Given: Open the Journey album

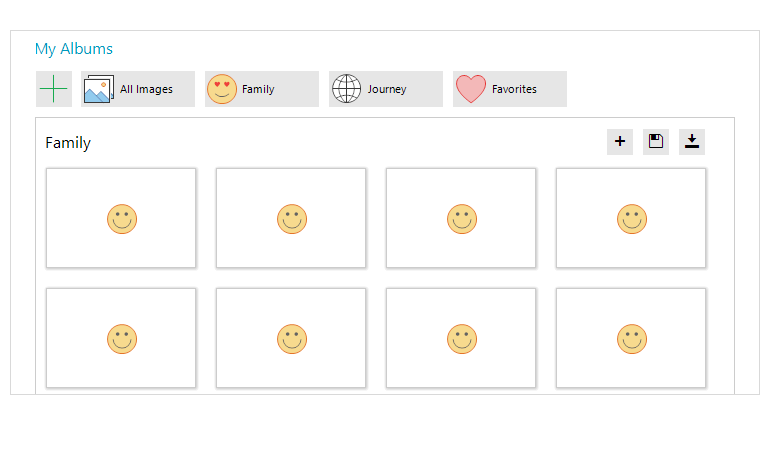Looking at the screenshot, I should 386,89.
